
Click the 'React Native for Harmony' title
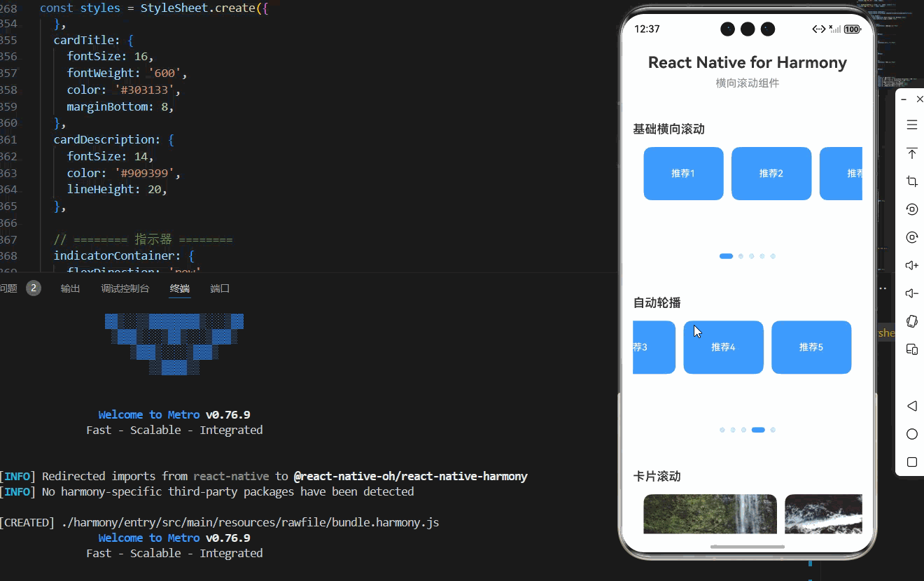click(x=747, y=62)
